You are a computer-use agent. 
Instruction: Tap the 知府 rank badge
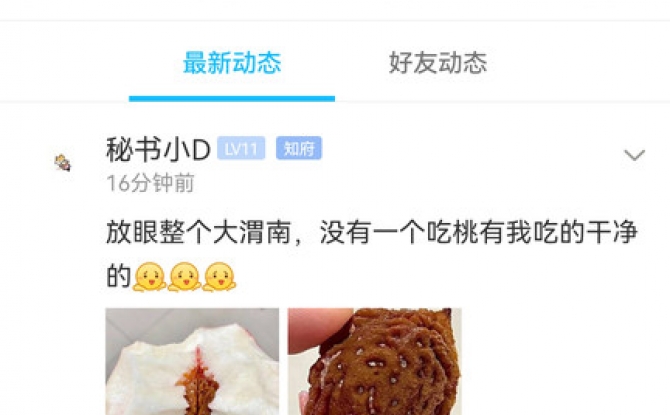[x=299, y=148]
